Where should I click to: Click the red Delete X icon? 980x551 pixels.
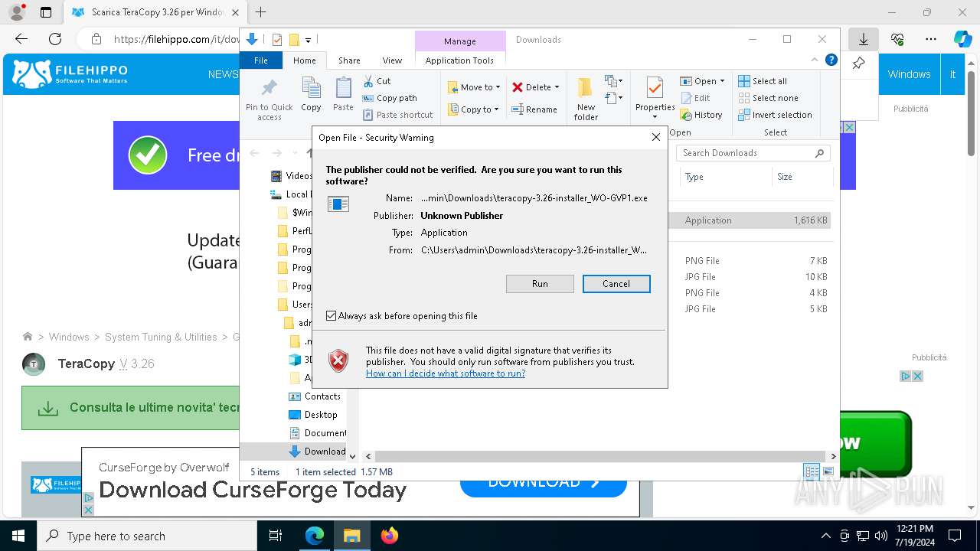(x=518, y=87)
